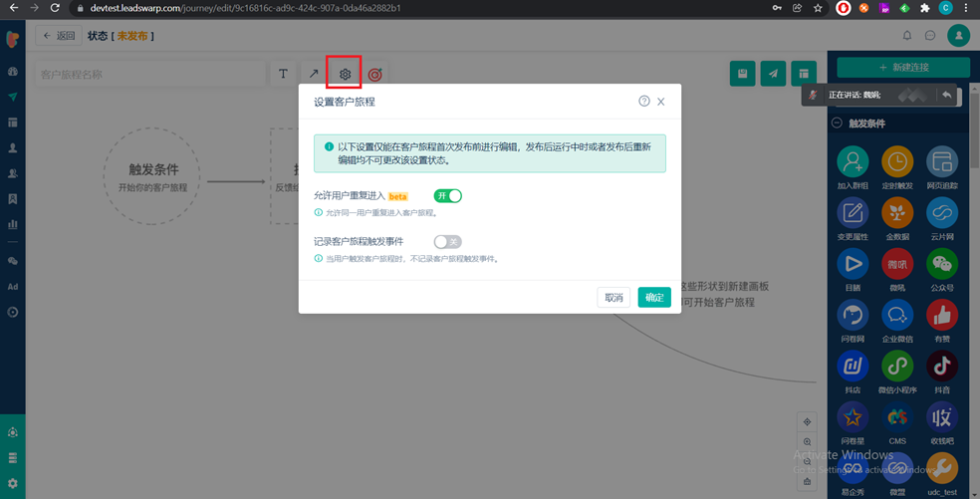Open the user avatar menu
Image resolution: width=980 pixels, height=499 pixels.
point(958,36)
